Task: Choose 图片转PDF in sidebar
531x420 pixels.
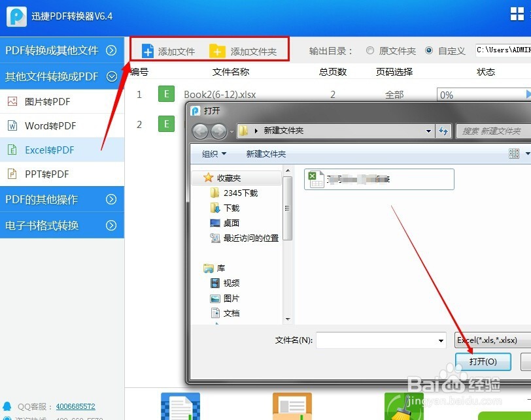Action: (62, 101)
